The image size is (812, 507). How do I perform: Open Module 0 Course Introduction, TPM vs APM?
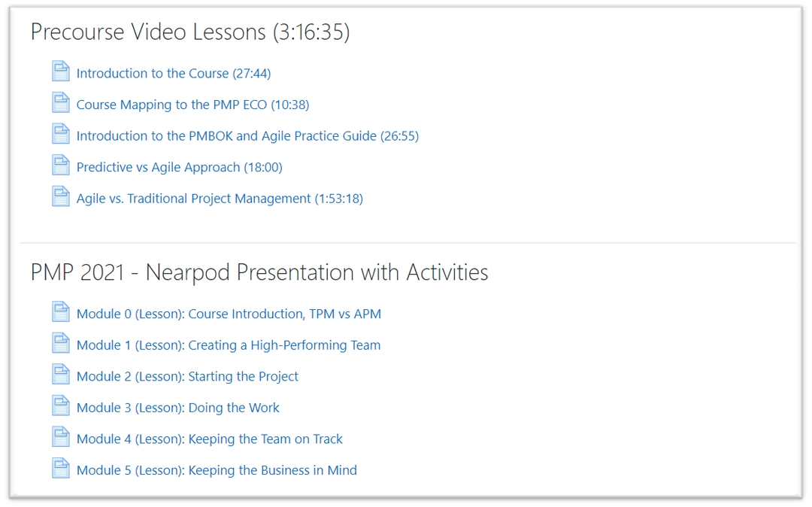coord(229,314)
